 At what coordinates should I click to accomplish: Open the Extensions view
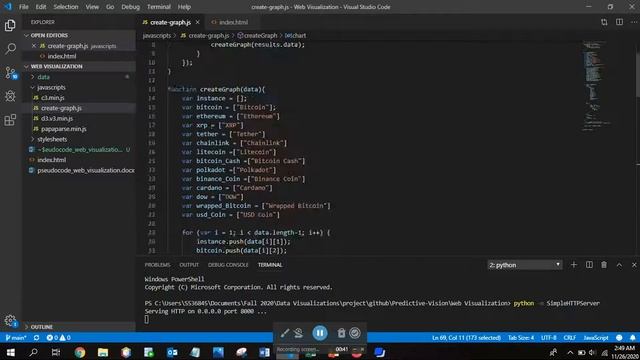(10, 120)
